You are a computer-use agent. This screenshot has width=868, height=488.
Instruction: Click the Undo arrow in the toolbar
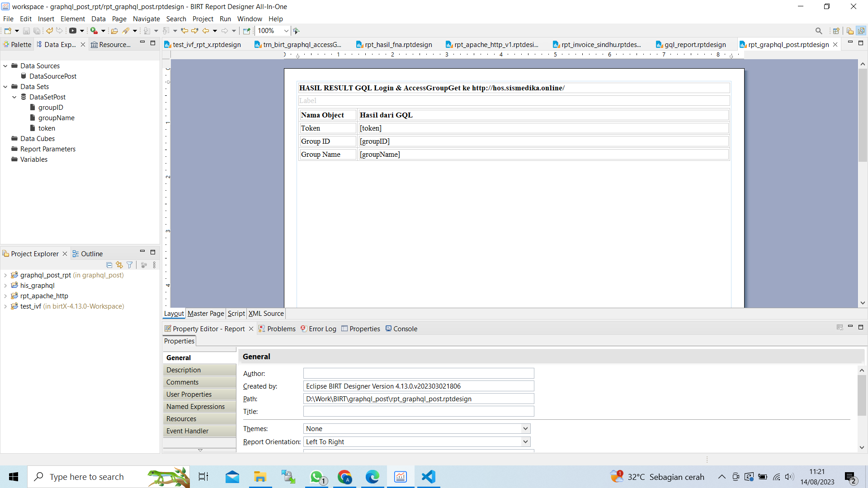click(49, 31)
